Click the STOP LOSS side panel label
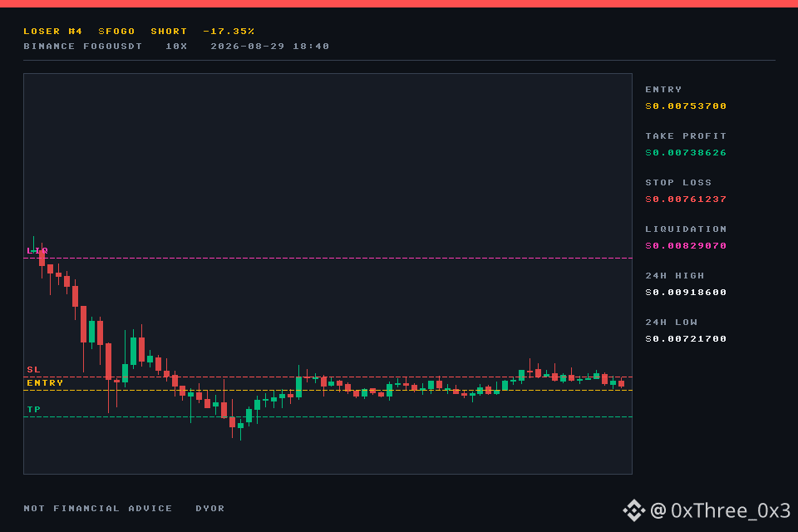The height and width of the screenshot is (532, 798). [x=678, y=183]
